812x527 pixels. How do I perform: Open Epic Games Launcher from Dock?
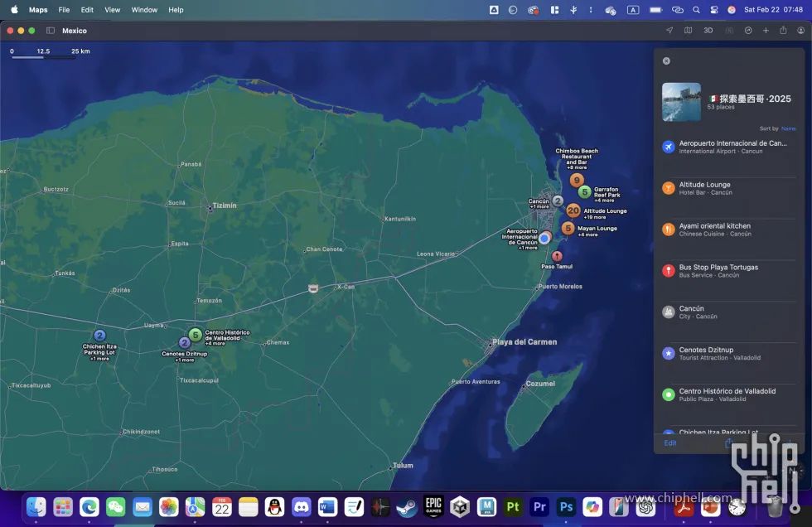click(x=433, y=507)
